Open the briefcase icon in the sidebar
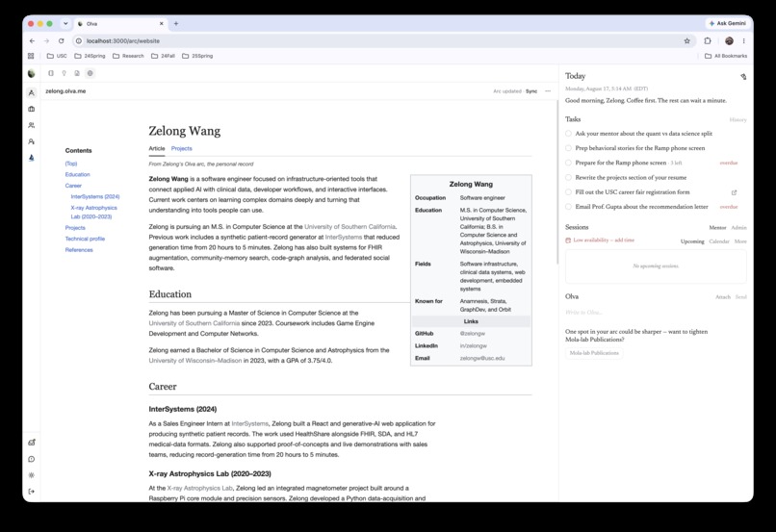The width and height of the screenshot is (776, 532). click(31, 109)
